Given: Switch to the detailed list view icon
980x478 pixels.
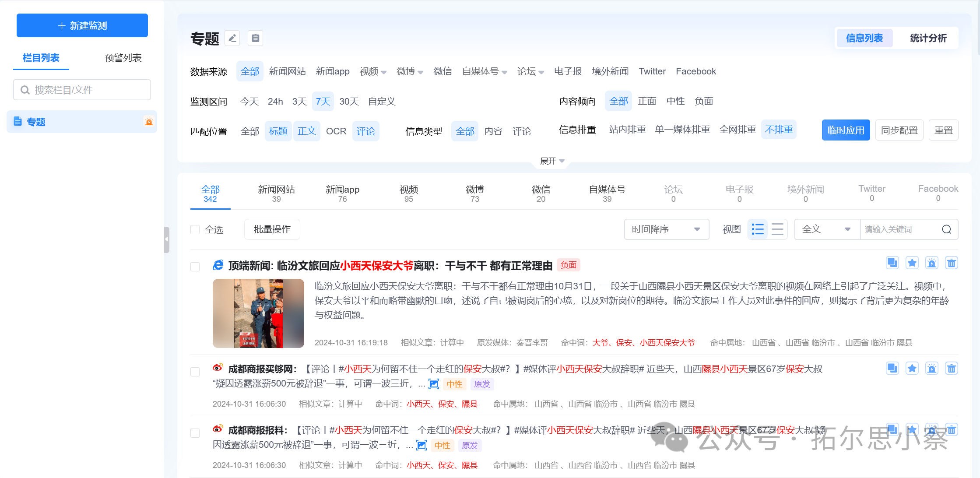Looking at the screenshot, I should tap(758, 229).
